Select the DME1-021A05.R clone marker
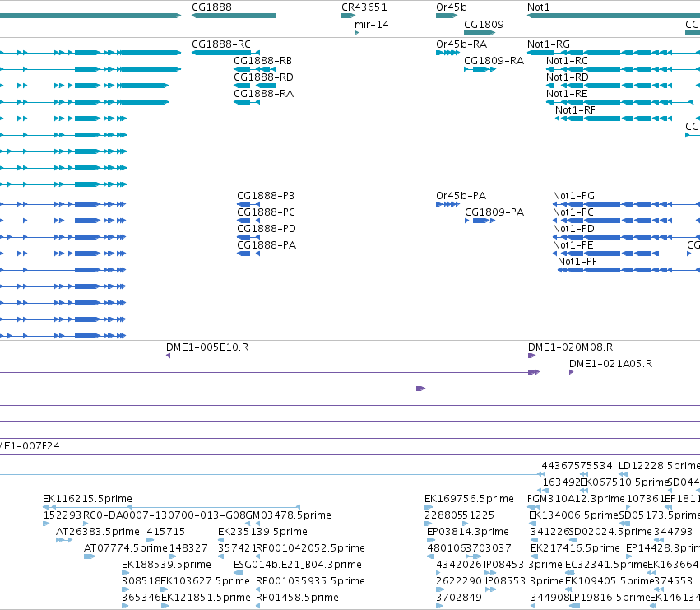The image size is (700, 610). [571, 372]
